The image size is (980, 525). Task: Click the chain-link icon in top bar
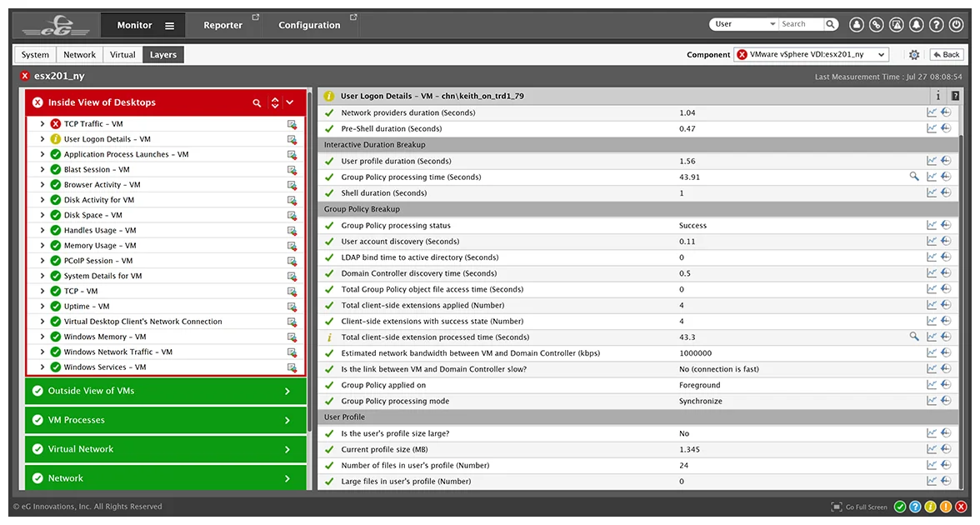click(x=877, y=24)
